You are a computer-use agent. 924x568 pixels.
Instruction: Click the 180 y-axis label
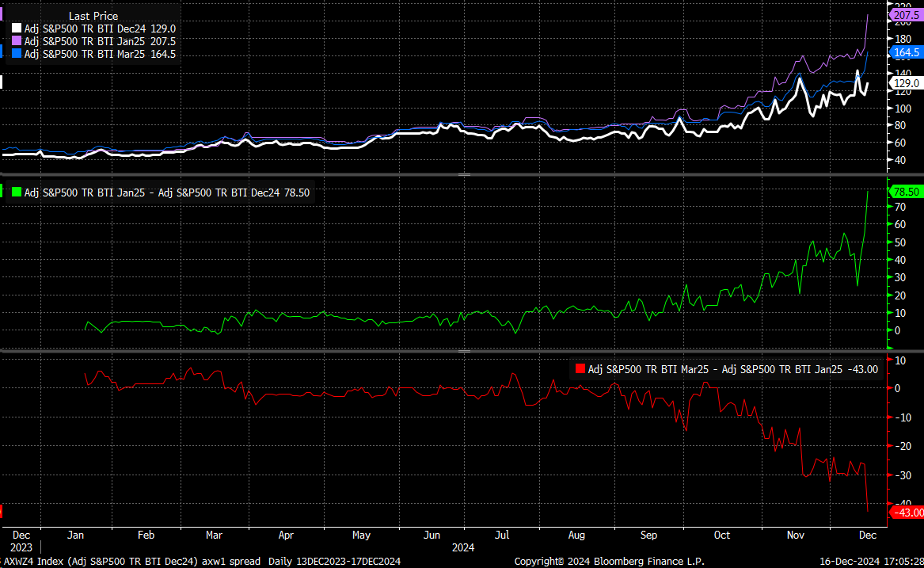[x=903, y=39]
